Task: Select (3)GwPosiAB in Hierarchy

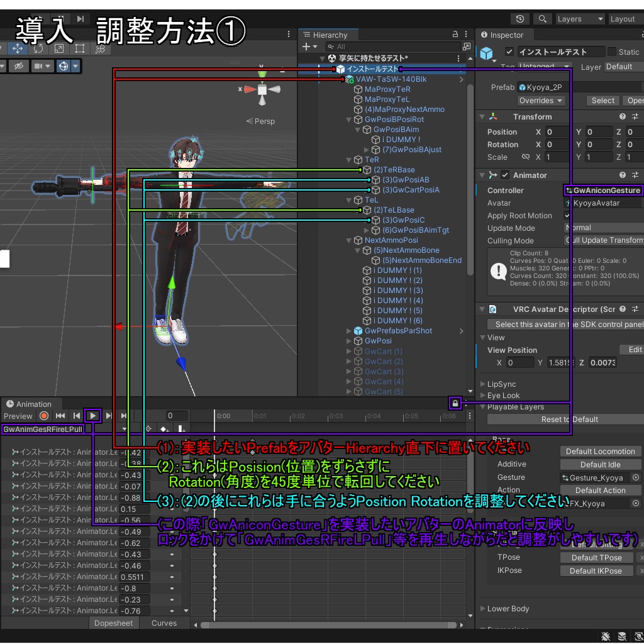Action: [x=406, y=180]
